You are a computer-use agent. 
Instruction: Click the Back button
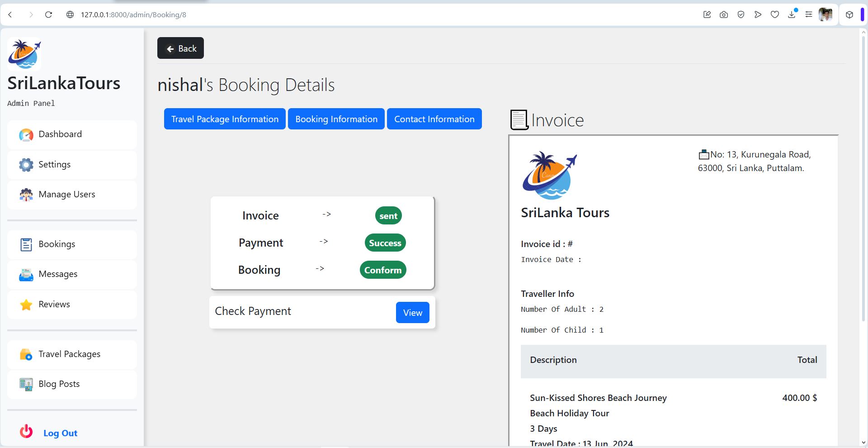coord(180,48)
